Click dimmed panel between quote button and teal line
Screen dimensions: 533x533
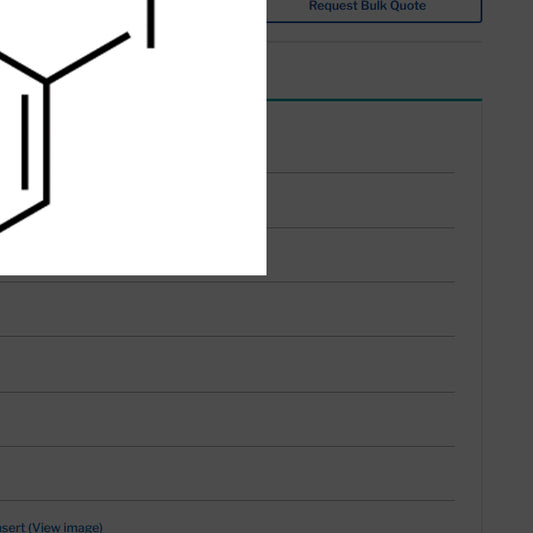[374, 70]
